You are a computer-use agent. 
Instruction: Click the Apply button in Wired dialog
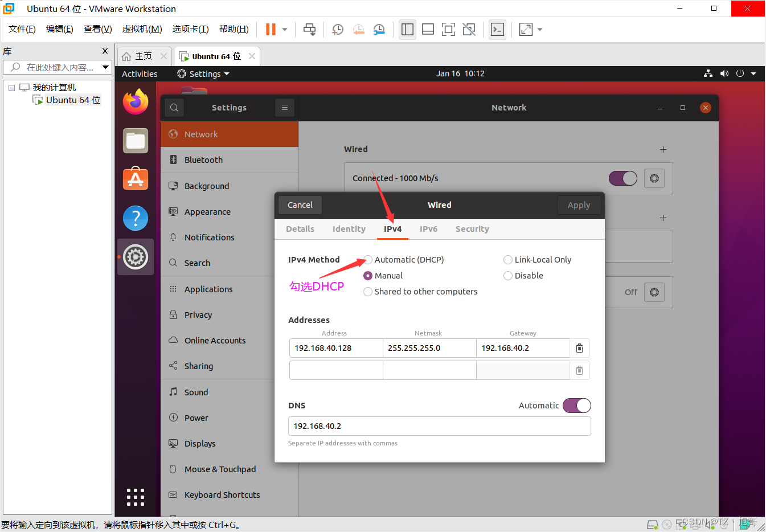point(579,205)
